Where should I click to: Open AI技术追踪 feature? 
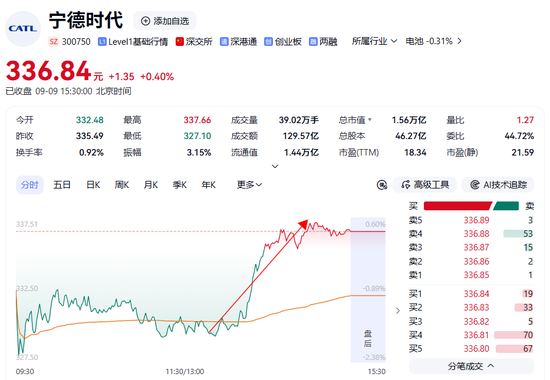tap(498, 185)
